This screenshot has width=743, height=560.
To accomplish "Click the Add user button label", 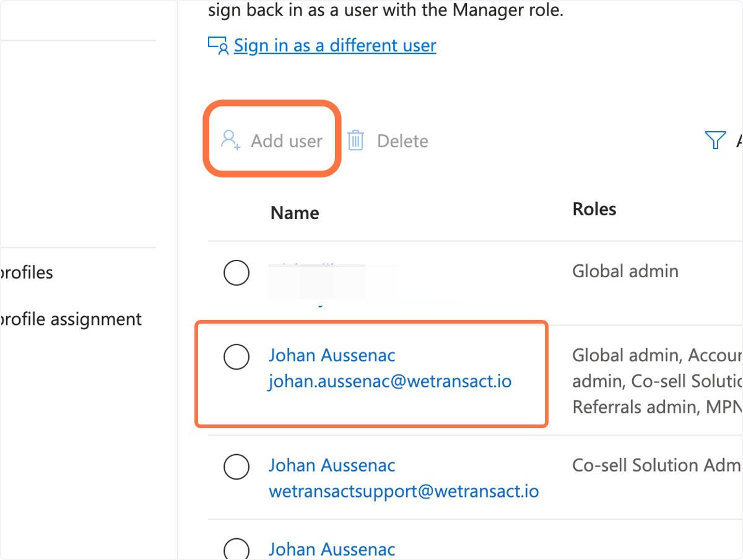I will [x=287, y=141].
